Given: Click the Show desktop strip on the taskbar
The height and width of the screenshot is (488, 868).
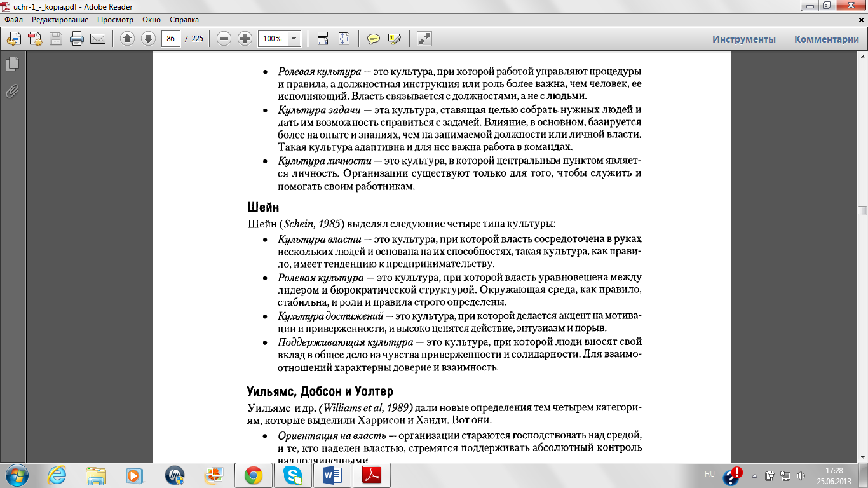Looking at the screenshot, I should 864,475.
